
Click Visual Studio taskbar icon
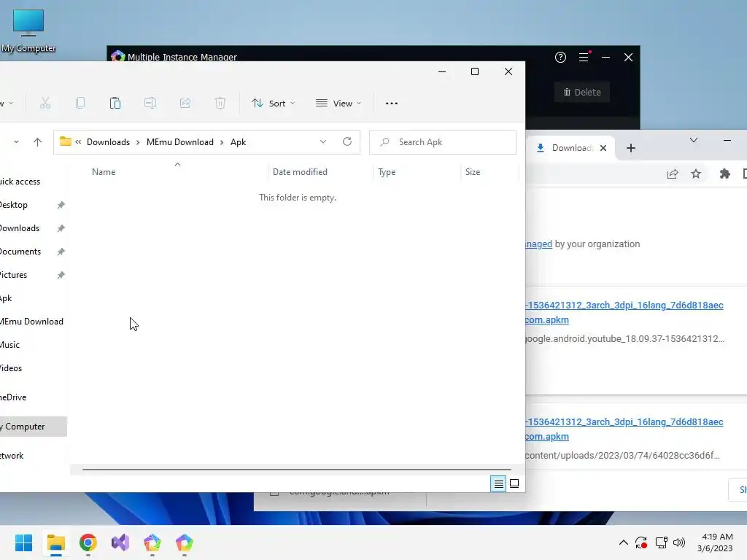click(120, 542)
